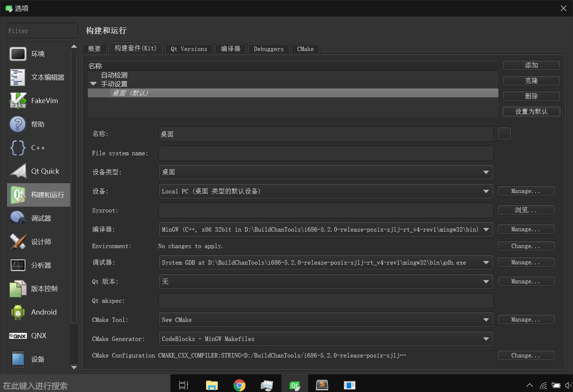Click Change button for Environment
This screenshot has height=392, width=573.
click(x=526, y=246)
